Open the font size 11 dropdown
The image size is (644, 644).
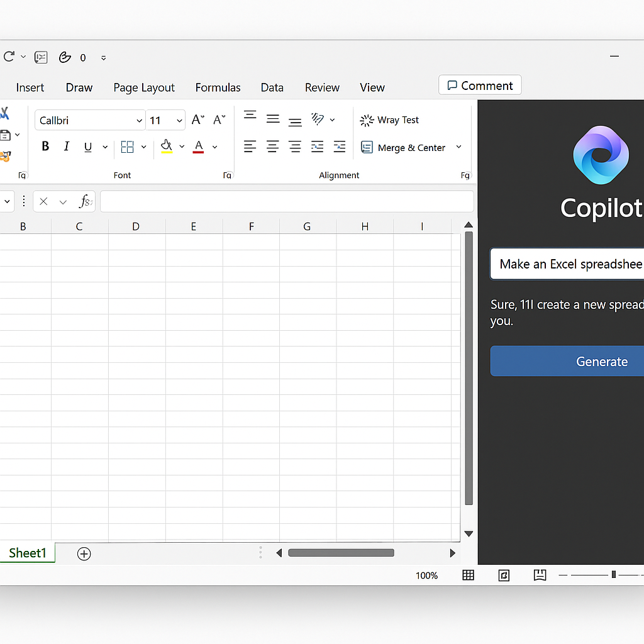tap(179, 121)
